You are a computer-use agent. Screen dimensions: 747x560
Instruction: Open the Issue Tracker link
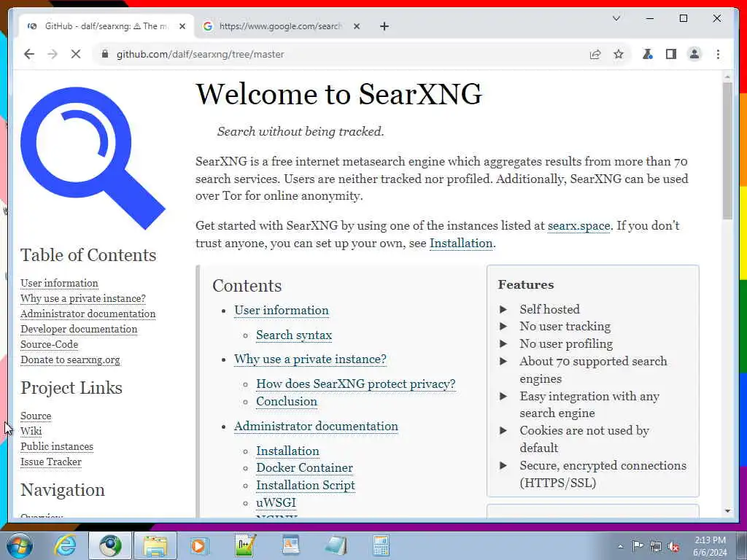tap(51, 462)
